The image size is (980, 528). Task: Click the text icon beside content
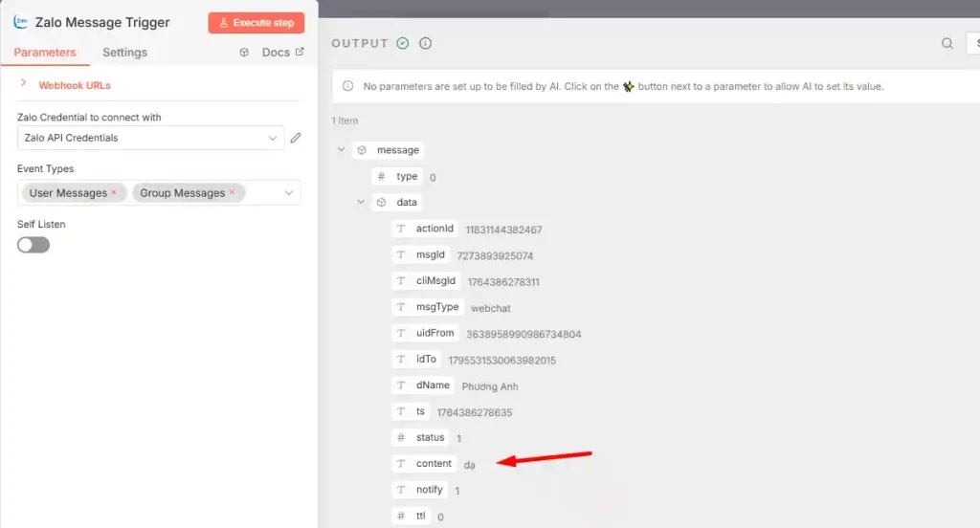(401, 464)
